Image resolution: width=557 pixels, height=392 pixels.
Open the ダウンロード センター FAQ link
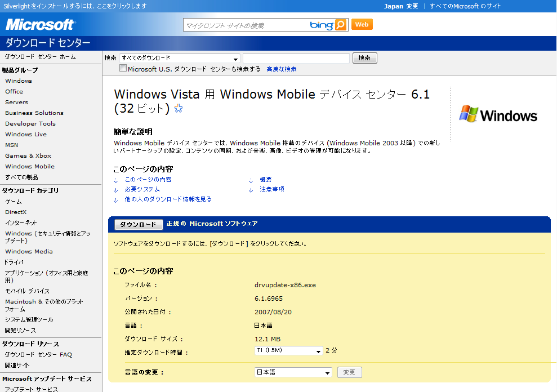pos(38,354)
